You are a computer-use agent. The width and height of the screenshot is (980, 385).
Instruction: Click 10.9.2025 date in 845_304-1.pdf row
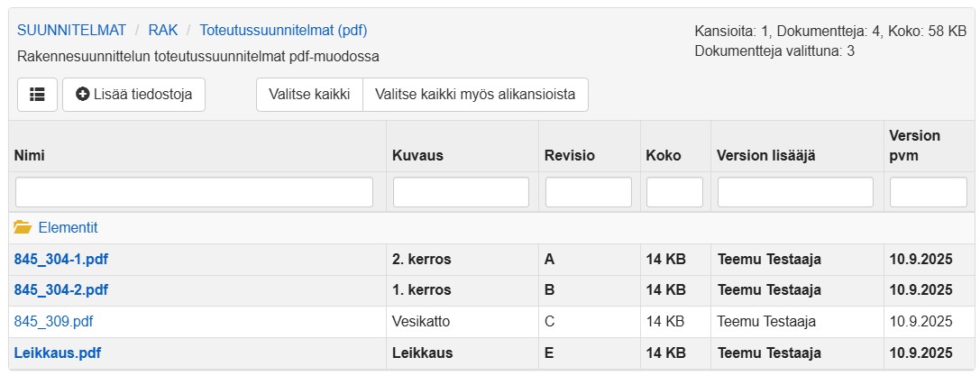coord(921,260)
